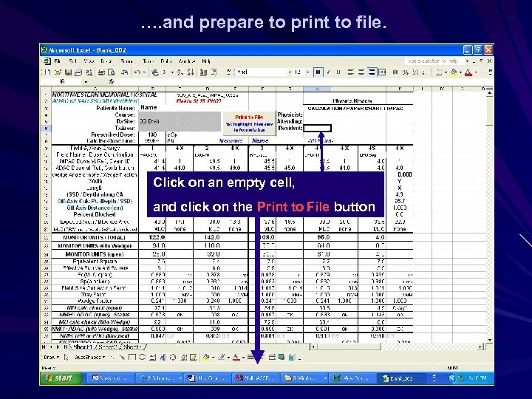The image size is (532, 399).
Task: Open the Draw menu in Drawing toolbar
Action: pyautogui.click(x=52, y=357)
